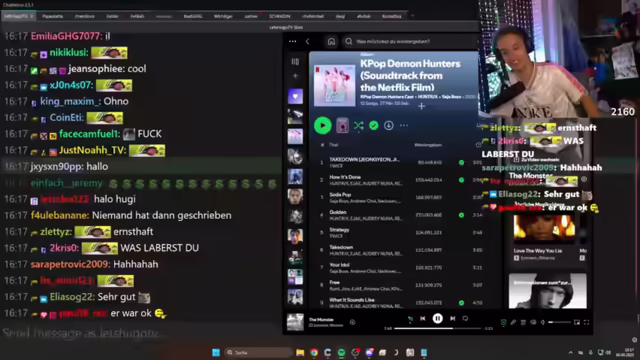Screen dimensions: 640x360
Task: Open the album more options dots
Action: click(404, 126)
